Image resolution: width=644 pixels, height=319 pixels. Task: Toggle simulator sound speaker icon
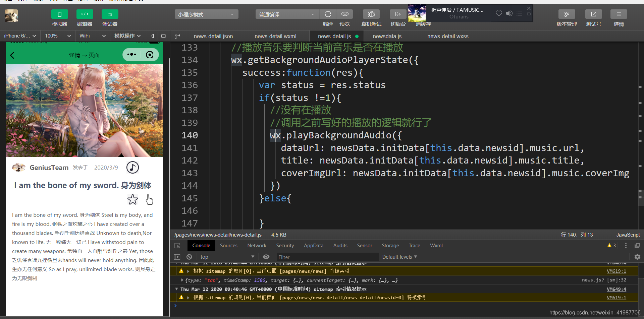pos(152,36)
